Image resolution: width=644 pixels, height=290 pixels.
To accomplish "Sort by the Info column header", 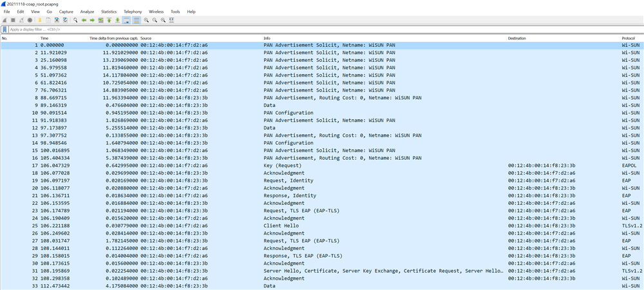I will [x=384, y=38].
